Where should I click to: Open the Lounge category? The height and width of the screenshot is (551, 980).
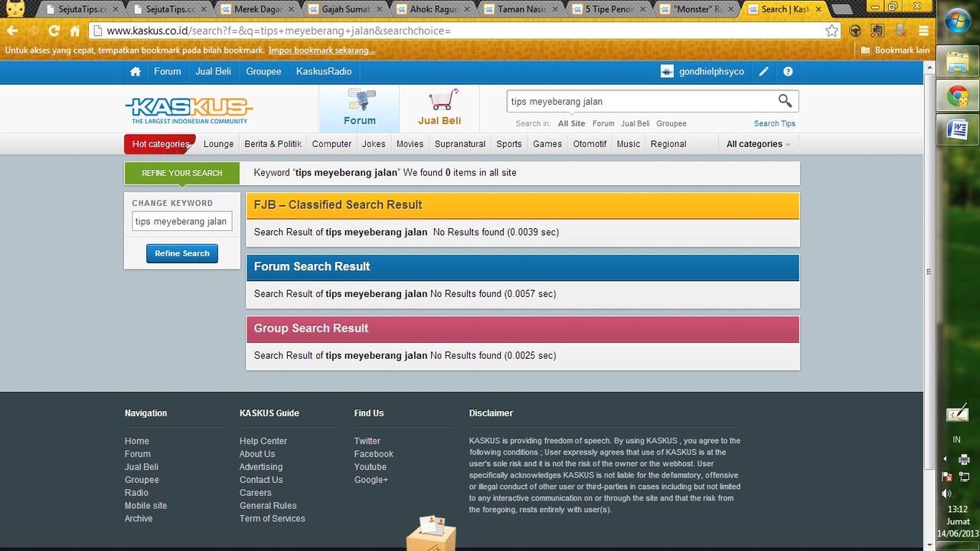tap(218, 144)
